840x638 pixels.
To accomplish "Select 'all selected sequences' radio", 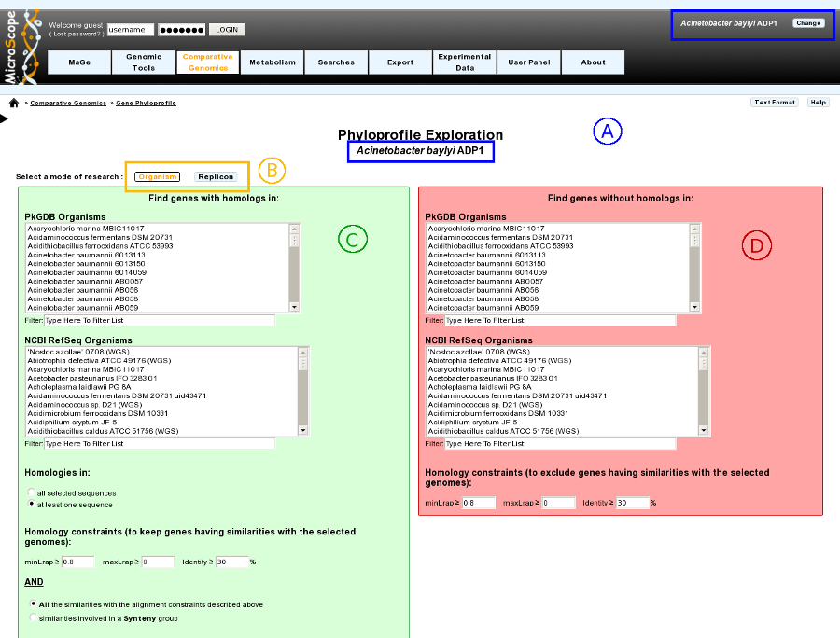I will pos(31,492).
